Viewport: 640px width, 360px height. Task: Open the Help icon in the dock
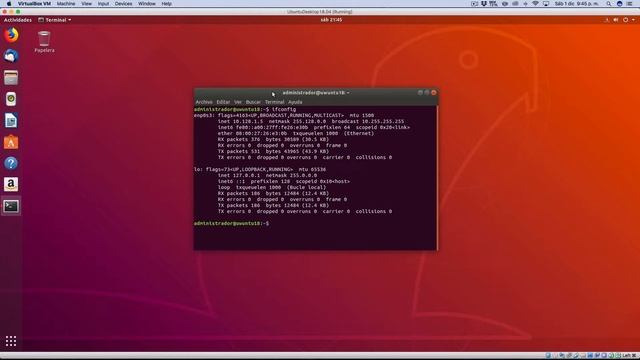(x=11, y=163)
